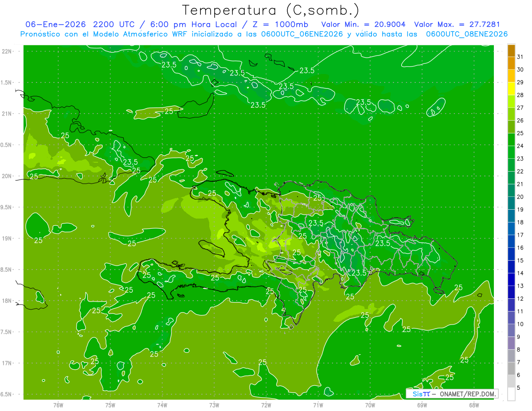Screen dimensions: 532x411
Task: Click latitude axis label "7.5N"
Action: pos(7,332)
